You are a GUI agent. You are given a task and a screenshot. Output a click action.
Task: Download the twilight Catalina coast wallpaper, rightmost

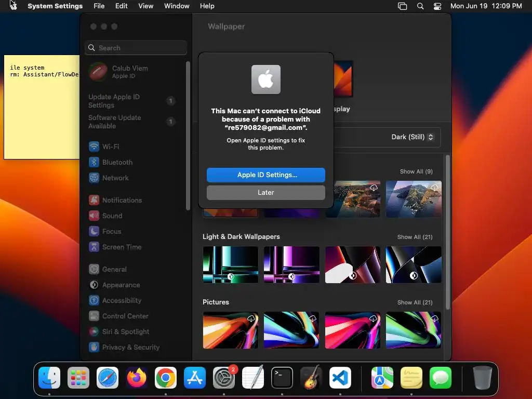(x=435, y=188)
